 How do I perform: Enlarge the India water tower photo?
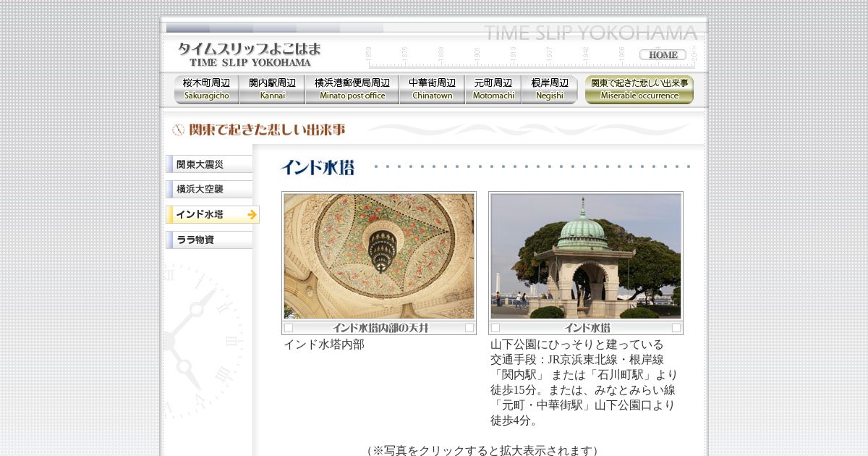[586, 256]
